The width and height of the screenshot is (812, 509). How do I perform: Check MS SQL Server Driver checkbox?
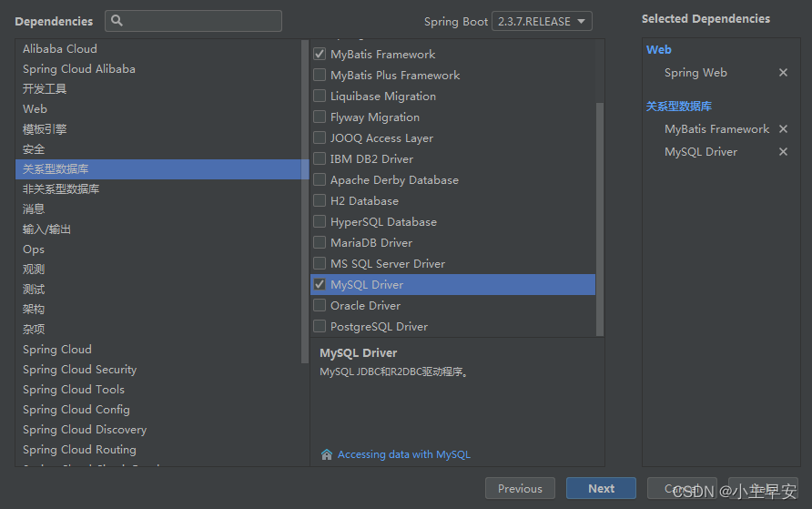coord(320,263)
